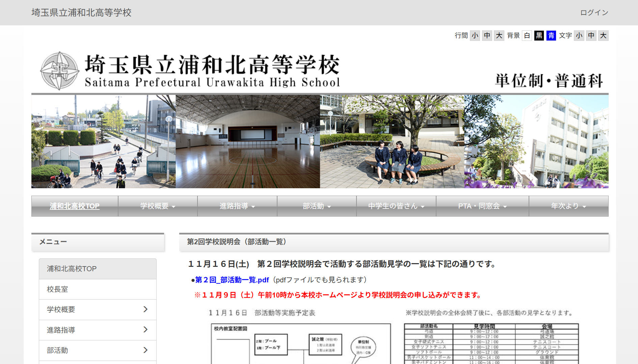Expand 部活動 side menu chevron
This screenshot has height=364, width=638.
(x=145, y=350)
